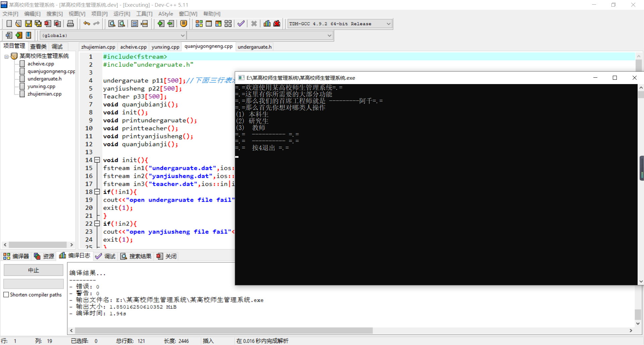Click the Toggle Bookmarks blue icon in second toolbar
Image resolution: width=644 pixels, height=345 pixels.
coord(29,35)
